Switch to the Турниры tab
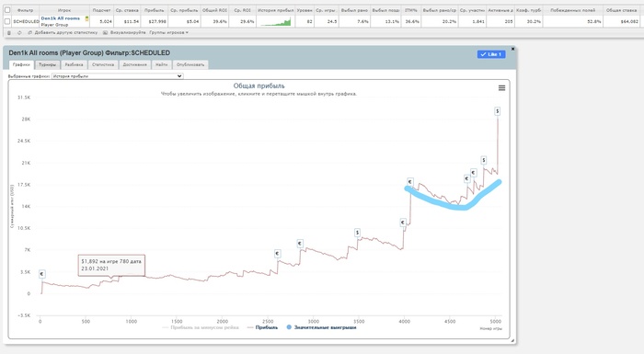The image size is (644, 354). [x=48, y=64]
